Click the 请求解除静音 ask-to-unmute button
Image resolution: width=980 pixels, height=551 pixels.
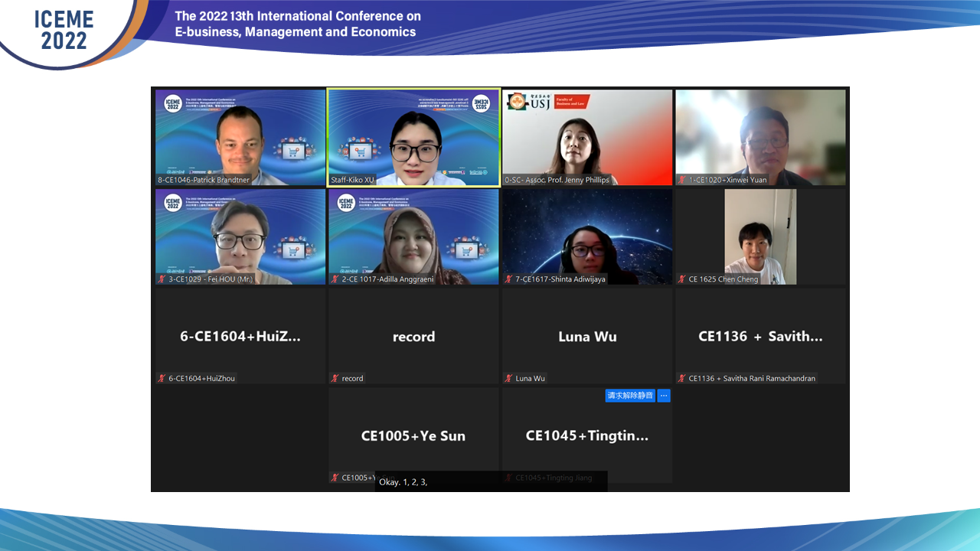630,396
